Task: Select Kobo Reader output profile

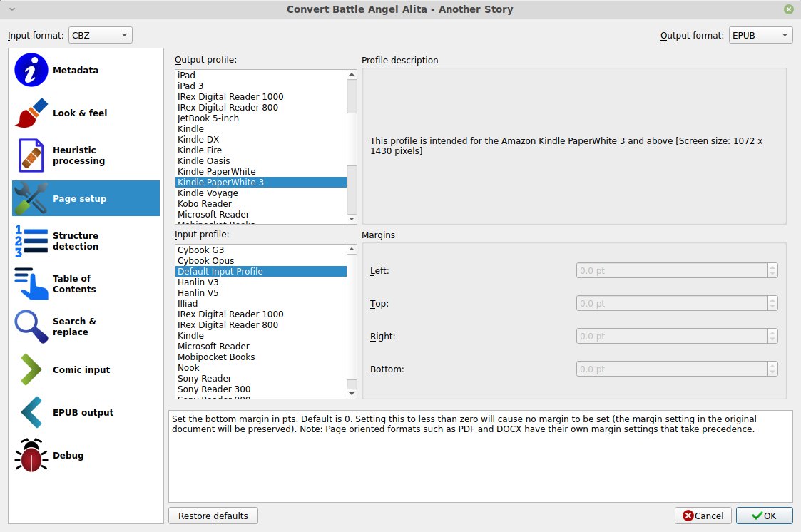Action: click(261, 204)
